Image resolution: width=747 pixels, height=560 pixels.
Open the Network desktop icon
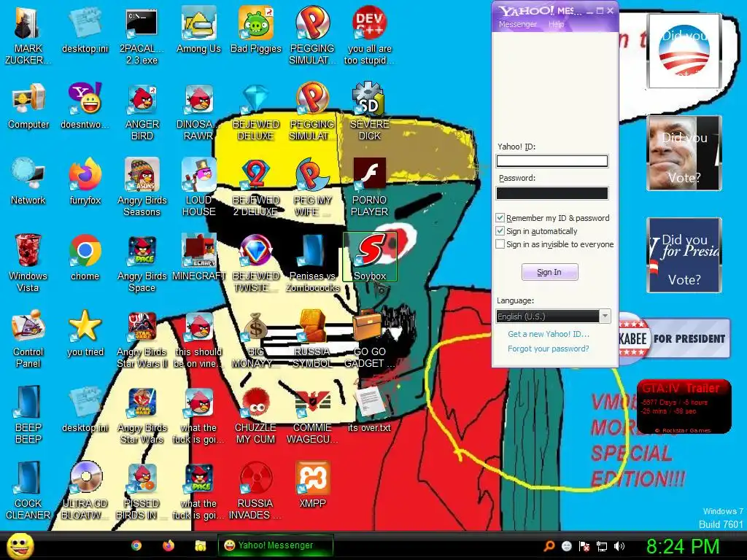pyautogui.click(x=28, y=182)
